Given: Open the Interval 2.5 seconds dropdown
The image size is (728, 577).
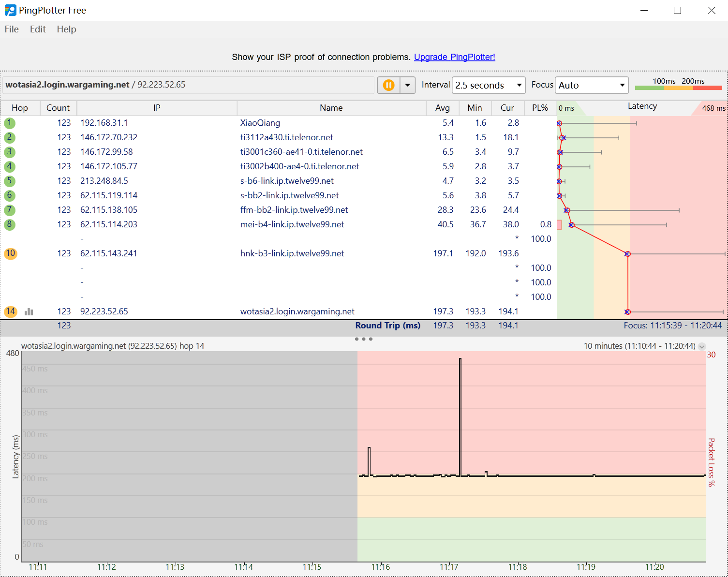Looking at the screenshot, I should (489, 85).
